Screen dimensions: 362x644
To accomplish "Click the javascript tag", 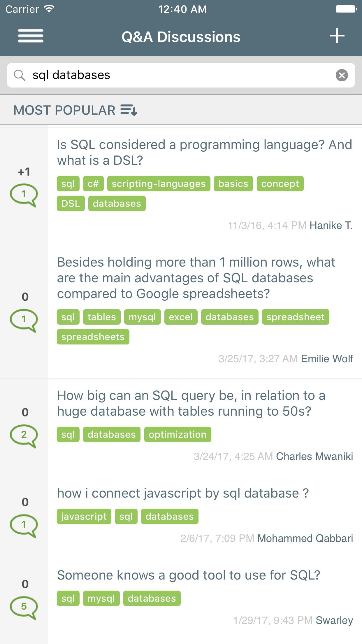I will pos(84,516).
